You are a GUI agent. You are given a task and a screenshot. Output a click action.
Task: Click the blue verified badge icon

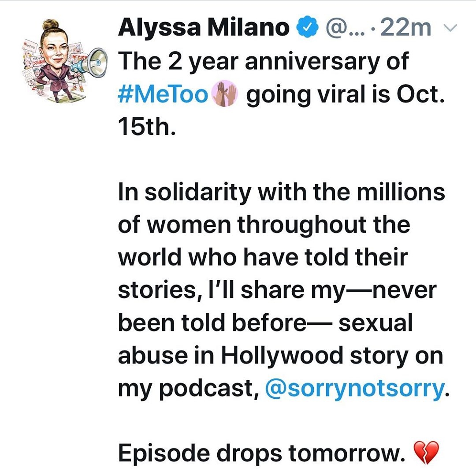point(308,28)
